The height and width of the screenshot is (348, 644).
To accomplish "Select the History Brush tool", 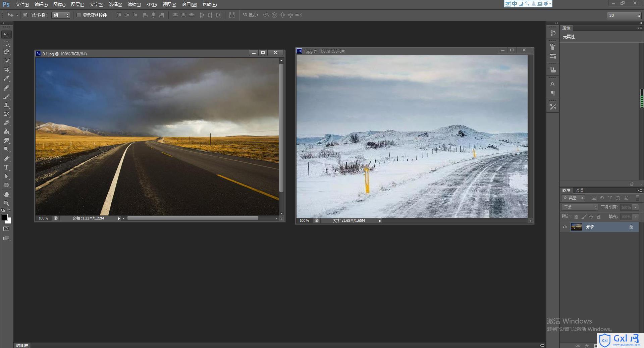I will pos(6,114).
